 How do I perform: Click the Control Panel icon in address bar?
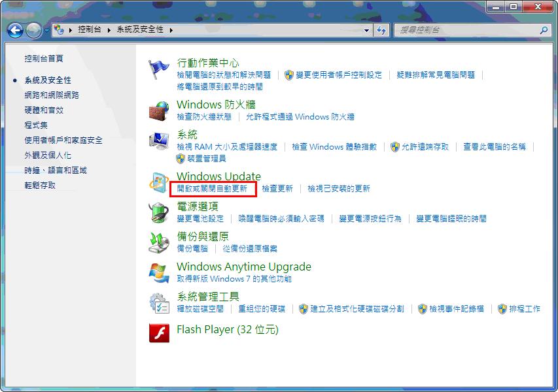click(59, 30)
